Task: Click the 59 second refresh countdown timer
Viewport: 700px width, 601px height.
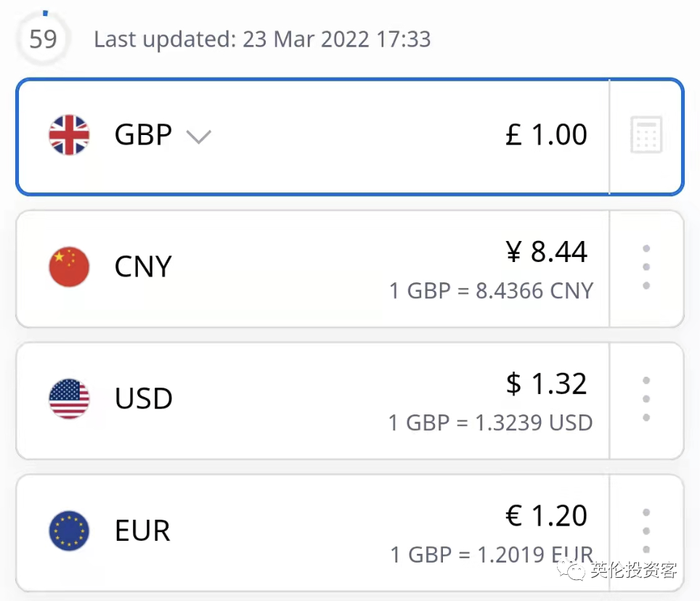Action: (43, 38)
